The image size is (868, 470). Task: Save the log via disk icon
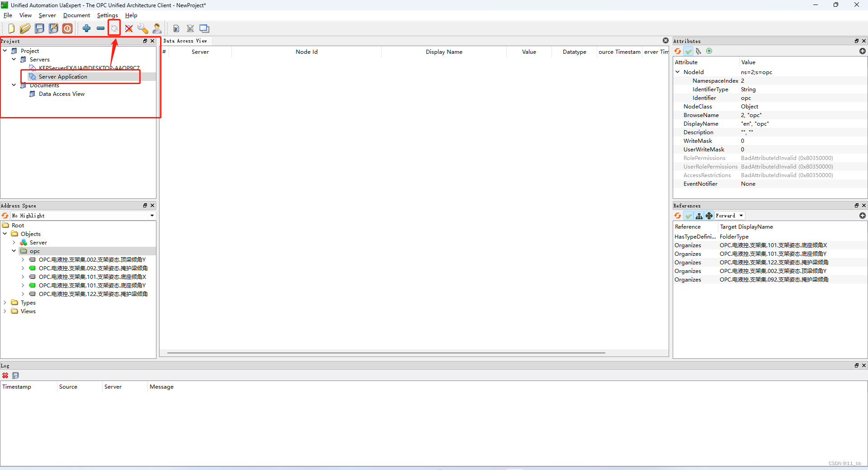(15, 376)
